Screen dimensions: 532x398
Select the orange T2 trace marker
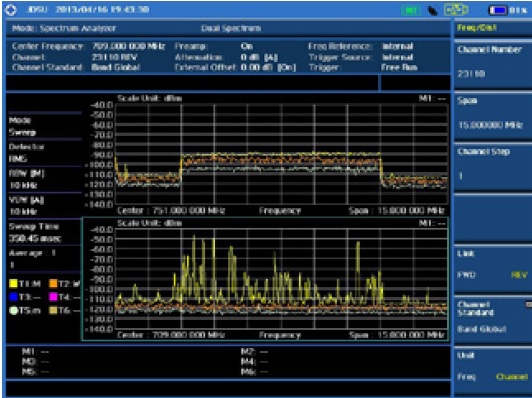click(53, 284)
